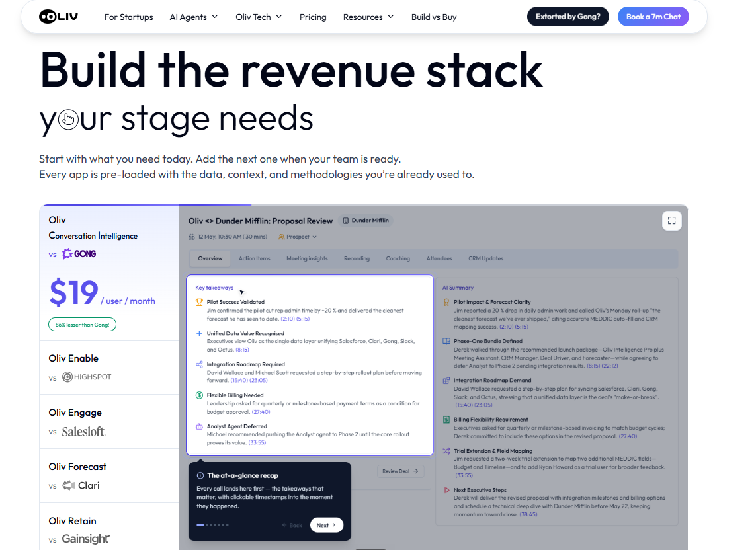Click the Highspot logo under Oliv Enable
756x550 pixels.
[87, 377]
